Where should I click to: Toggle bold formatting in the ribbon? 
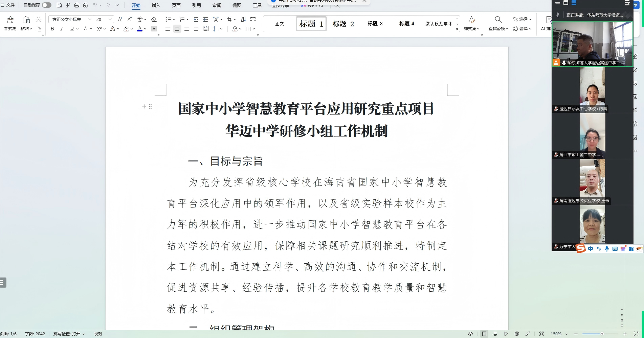click(52, 29)
